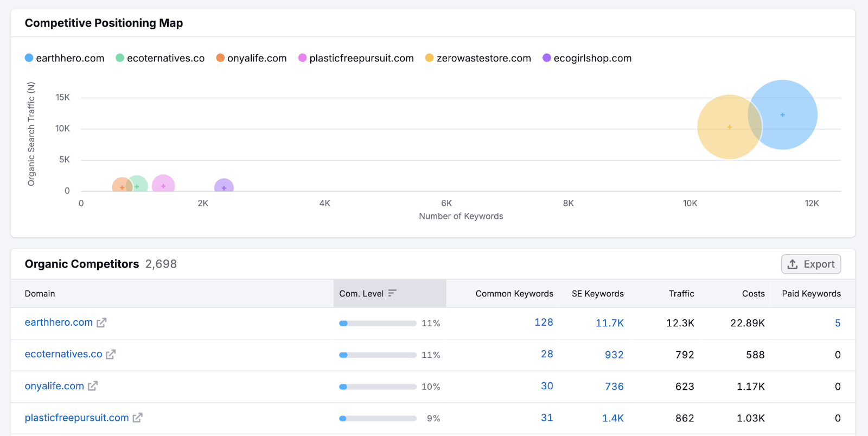Open external link icon beside ecoternatives.co

click(x=111, y=355)
